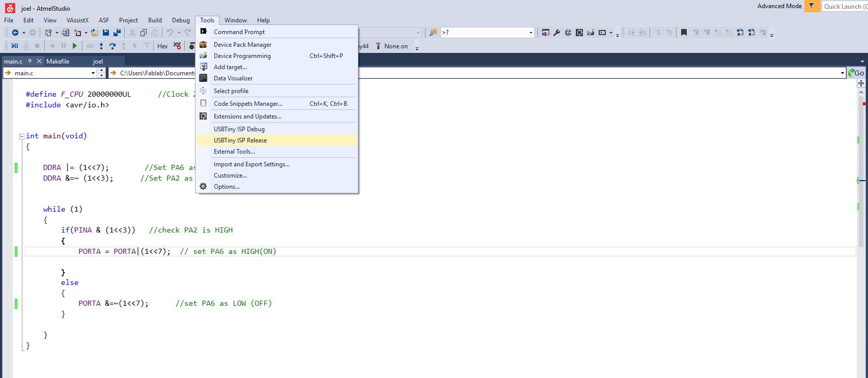Screen dimensions: 868x378
Task: Click into the Quick Launch search field
Action: point(845,6)
